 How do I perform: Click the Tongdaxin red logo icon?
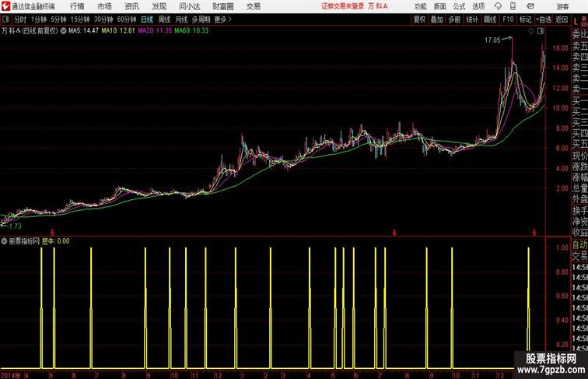(x=5, y=6)
